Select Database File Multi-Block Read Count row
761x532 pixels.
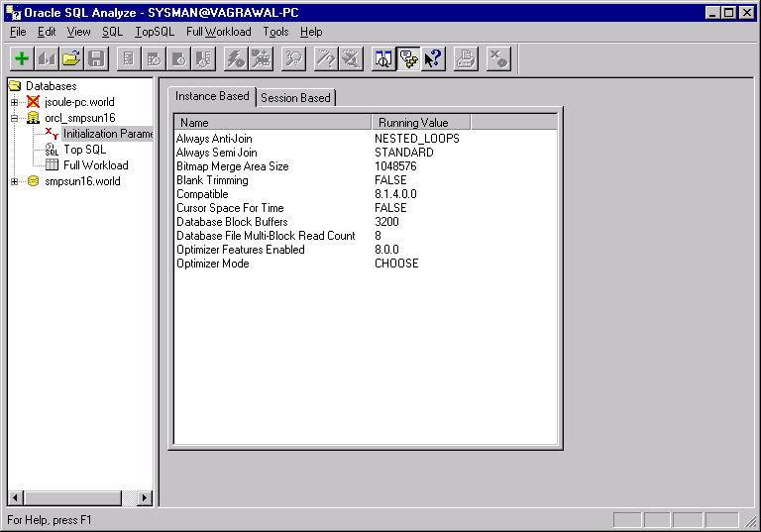[366, 236]
